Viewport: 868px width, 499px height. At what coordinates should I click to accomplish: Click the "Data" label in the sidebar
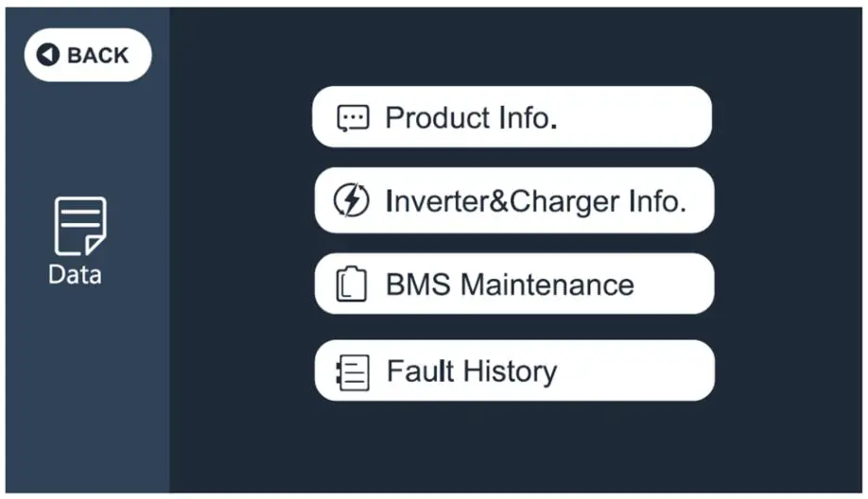[75, 275]
